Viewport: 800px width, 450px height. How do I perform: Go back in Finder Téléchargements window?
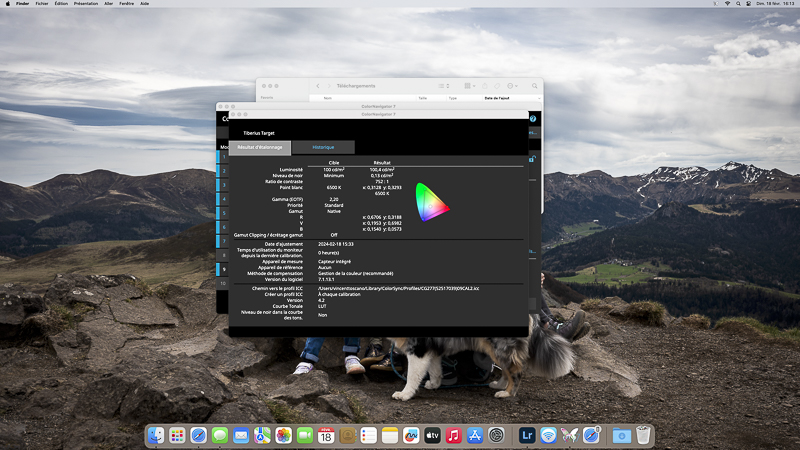pos(318,87)
